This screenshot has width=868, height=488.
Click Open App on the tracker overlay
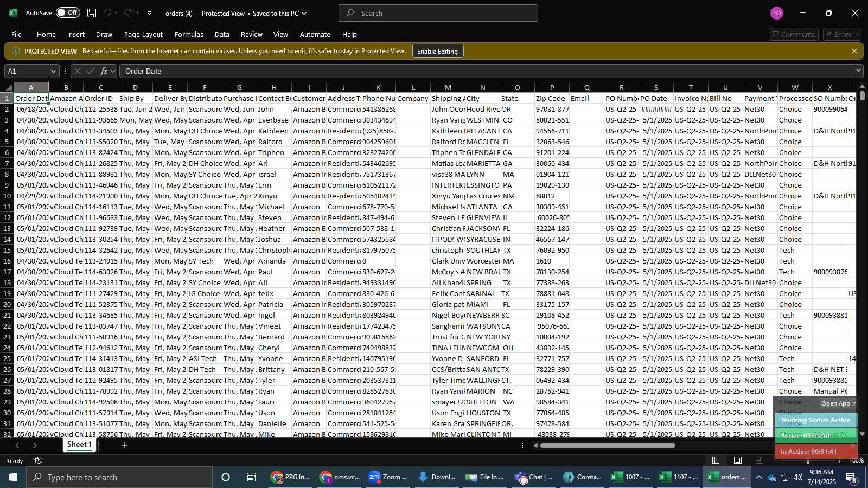[838, 403]
